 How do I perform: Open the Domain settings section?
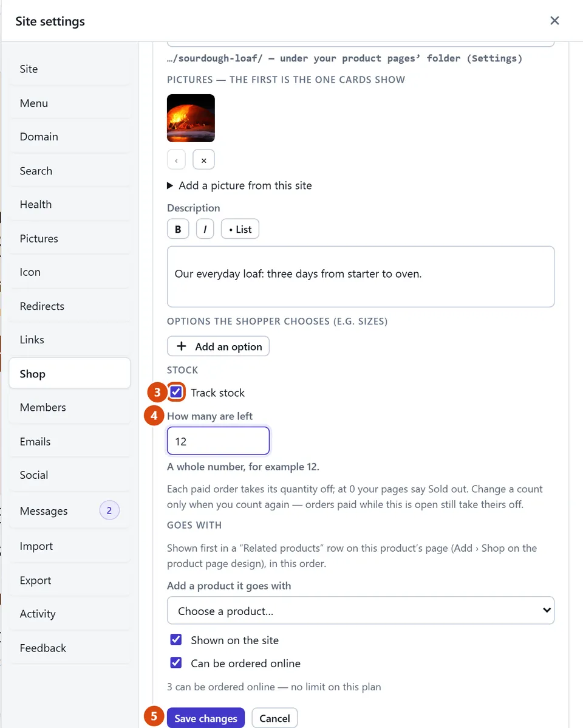click(x=70, y=137)
